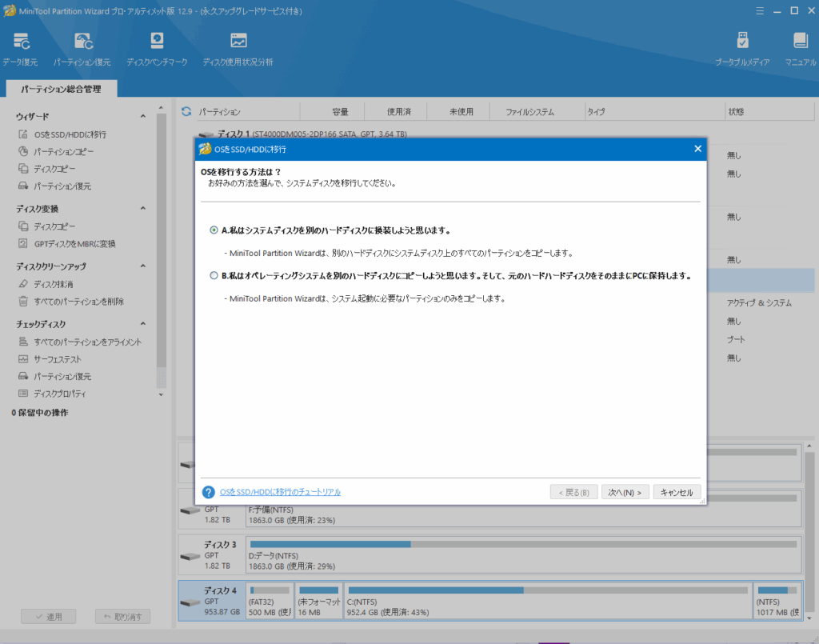Image resolution: width=819 pixels, height=644 pixels.
Task: Select option B copy OS only
Action: click(x=214, y=275)
